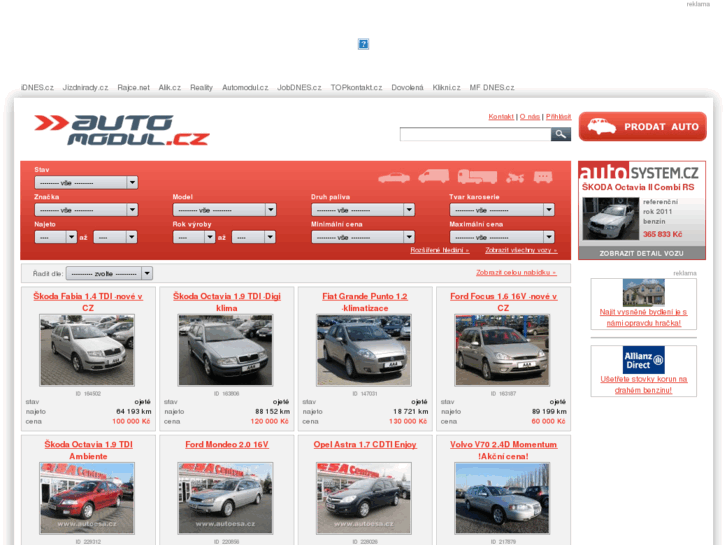This screenshot has height=545, width=727.
Task: Click the Přihlásit link
Action: 558,116
